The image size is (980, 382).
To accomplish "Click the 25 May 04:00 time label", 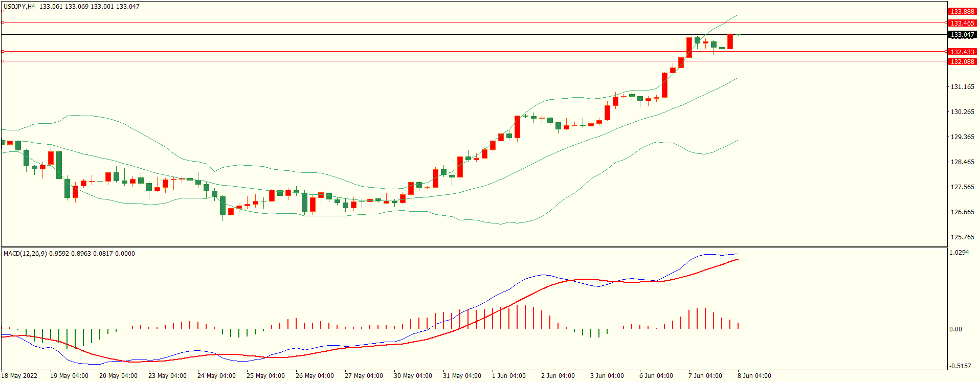I will (265, 376).
